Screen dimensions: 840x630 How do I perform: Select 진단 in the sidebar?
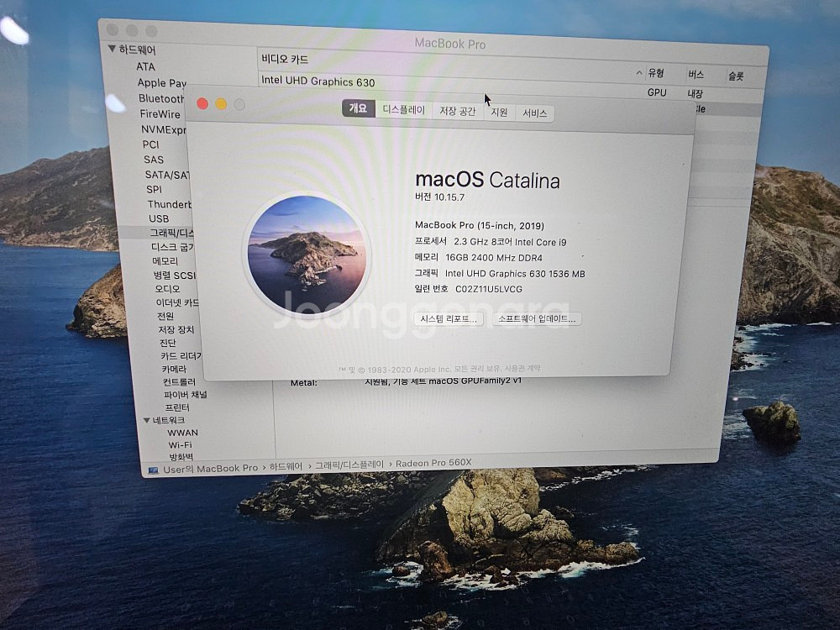(x=168, y=343)
